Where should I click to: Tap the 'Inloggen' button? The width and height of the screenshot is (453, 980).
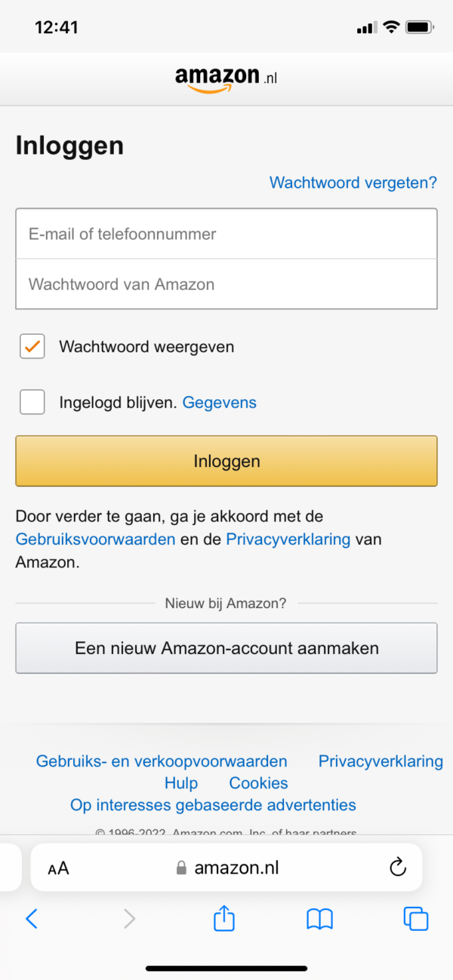click(x=226, y=460)
